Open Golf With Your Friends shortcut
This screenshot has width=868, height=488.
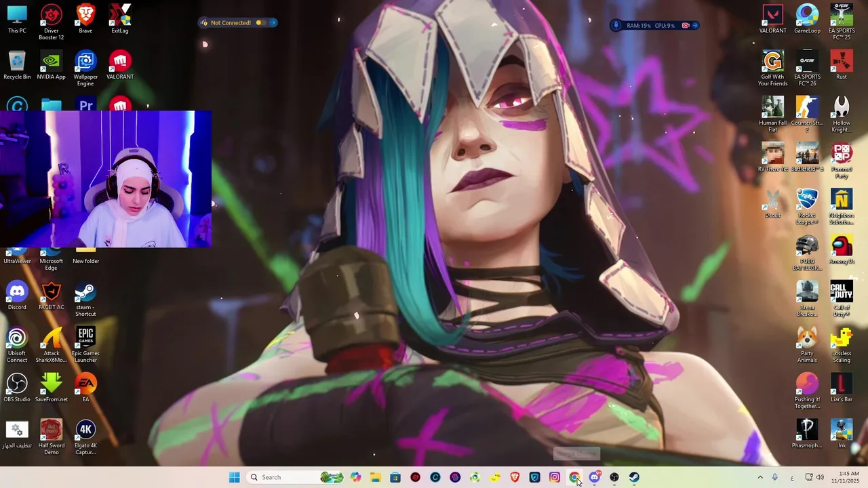[773, 68]
